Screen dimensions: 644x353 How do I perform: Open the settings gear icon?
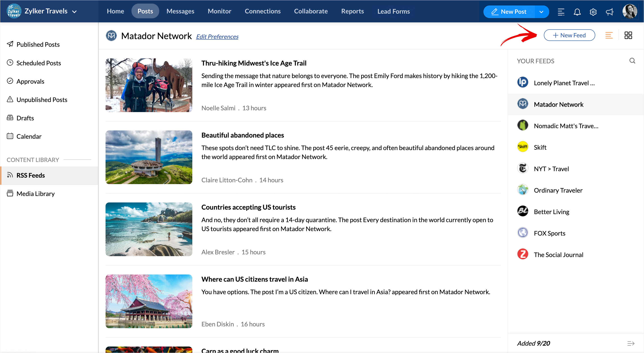(593, 12)
